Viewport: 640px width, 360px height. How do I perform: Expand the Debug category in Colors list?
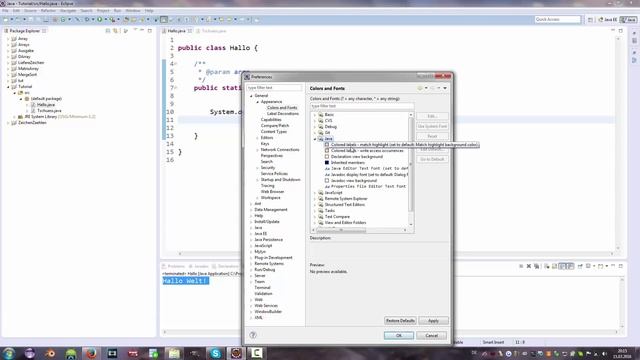coord(315,127)
